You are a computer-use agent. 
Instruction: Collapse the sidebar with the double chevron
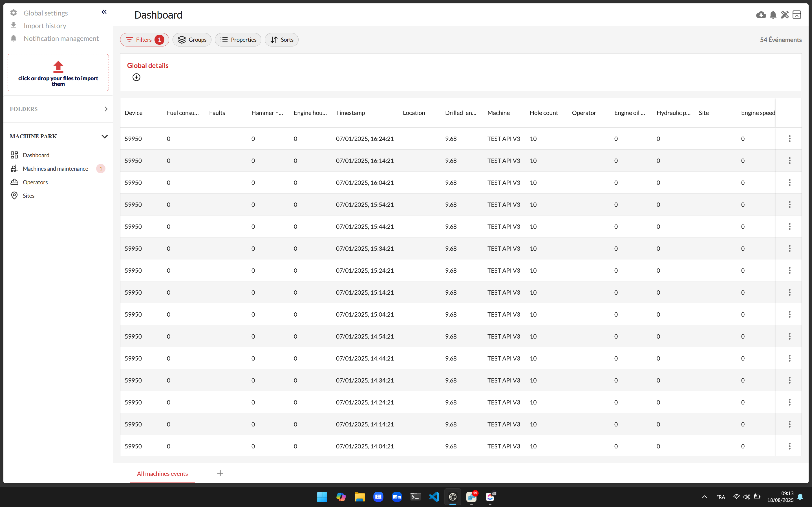pos(104,12)
